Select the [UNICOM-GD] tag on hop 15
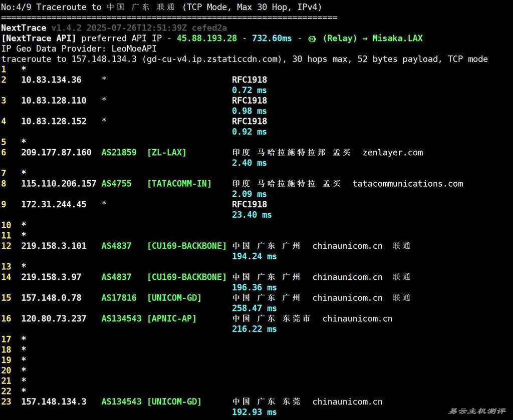Image resolution: width=513 pixels, height=420 pixels. coord(174,298)
